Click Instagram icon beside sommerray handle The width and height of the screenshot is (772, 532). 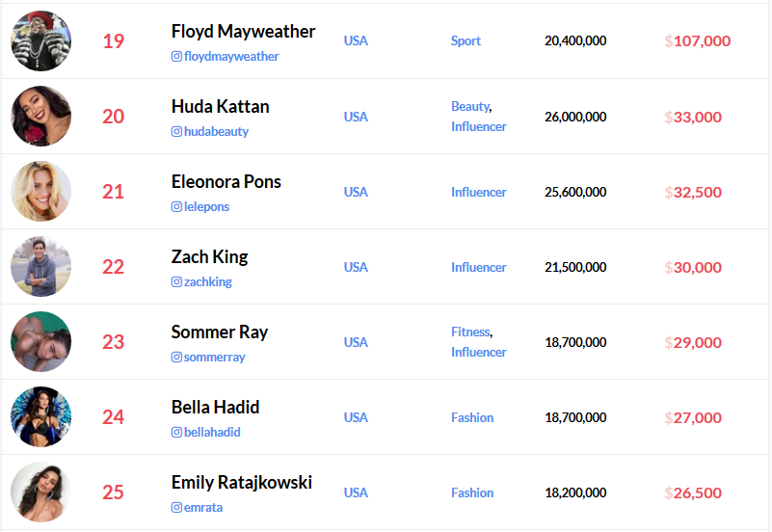click(176, 358)
